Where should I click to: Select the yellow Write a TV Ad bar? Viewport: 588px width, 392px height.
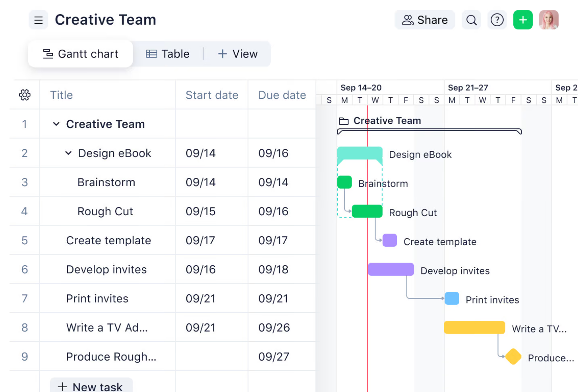click(474, 327)
